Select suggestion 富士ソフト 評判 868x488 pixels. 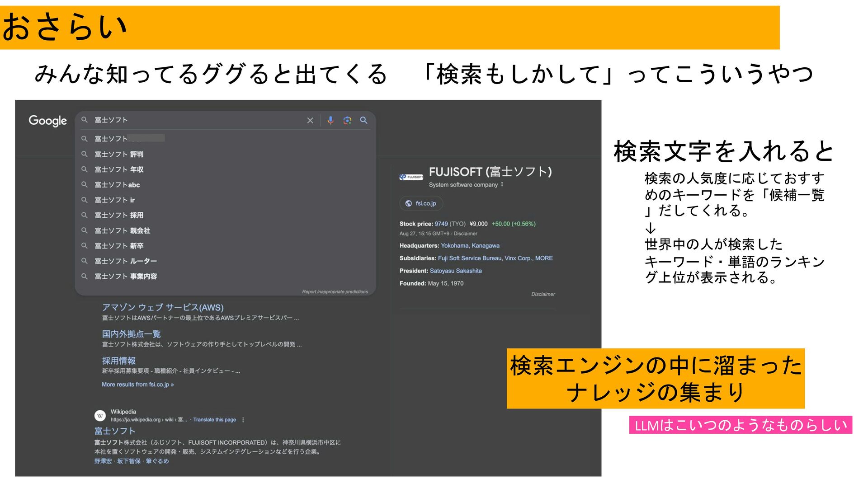(119, 154)
